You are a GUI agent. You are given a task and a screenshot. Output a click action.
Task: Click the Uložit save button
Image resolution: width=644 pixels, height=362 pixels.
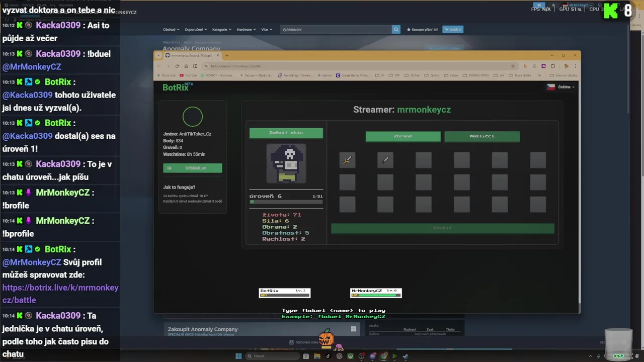tap(443, 228)
